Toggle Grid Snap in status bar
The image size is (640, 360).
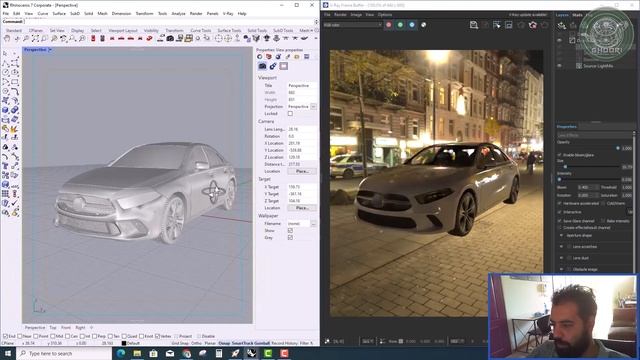click(x=180, y=343)
